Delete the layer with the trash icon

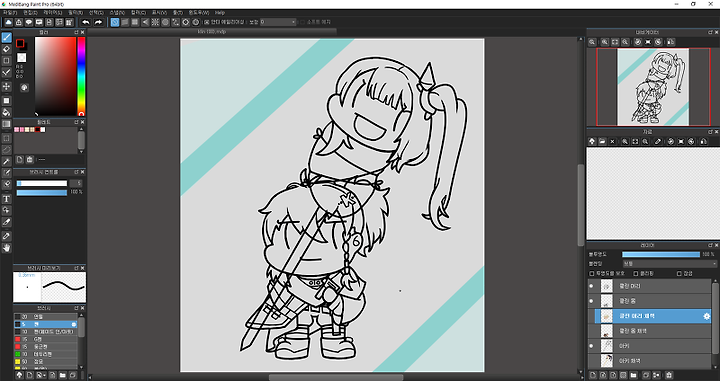669,375
